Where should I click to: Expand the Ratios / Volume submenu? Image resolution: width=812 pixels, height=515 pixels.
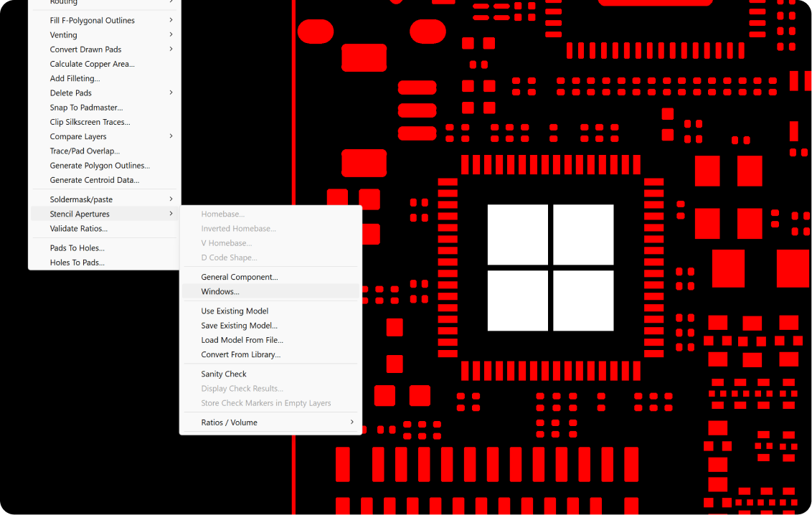click(x=229, y=422)
